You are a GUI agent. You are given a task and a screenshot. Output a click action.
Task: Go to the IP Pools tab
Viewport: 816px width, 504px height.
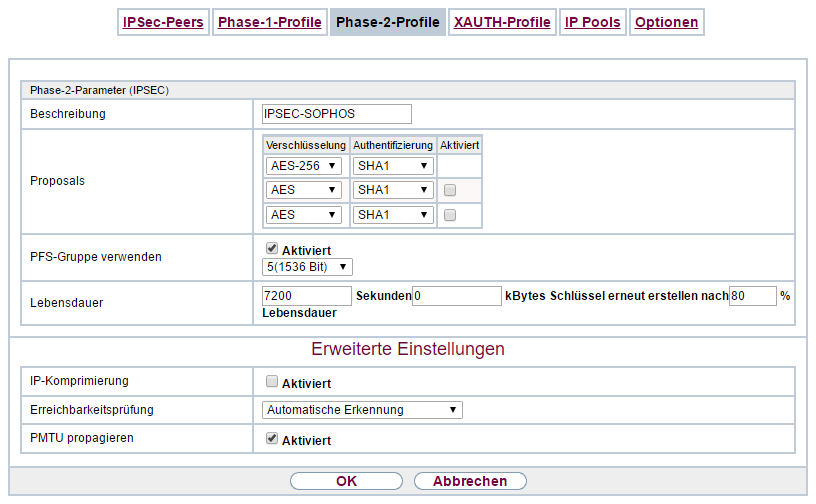593,22
